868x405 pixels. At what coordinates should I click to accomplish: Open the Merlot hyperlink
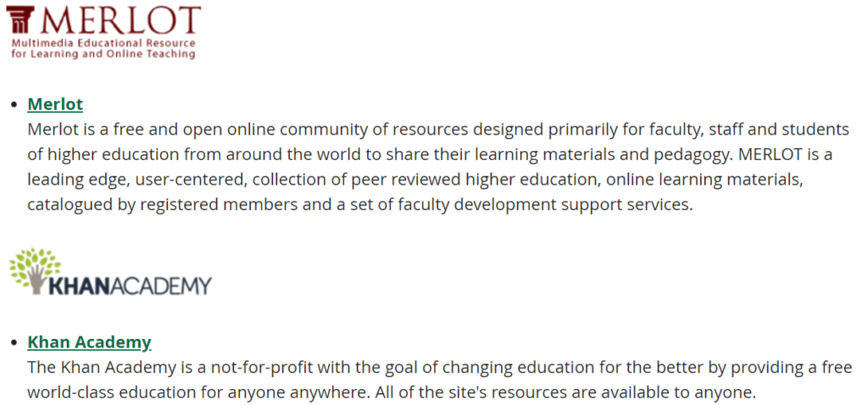(x=55, y=104)
